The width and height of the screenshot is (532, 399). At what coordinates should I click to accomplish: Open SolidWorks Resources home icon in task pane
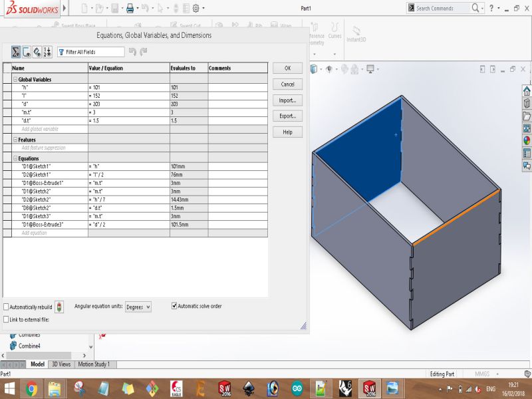[527, 91]
